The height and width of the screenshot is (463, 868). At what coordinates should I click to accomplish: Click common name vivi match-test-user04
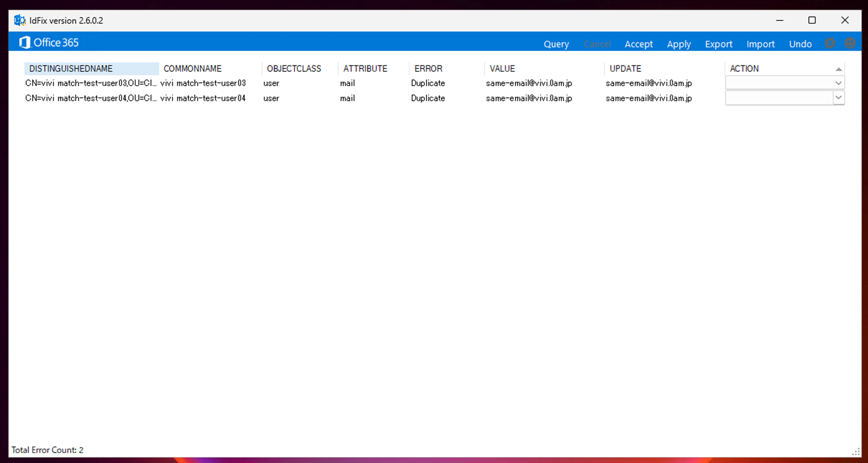(x=203, y=98)
